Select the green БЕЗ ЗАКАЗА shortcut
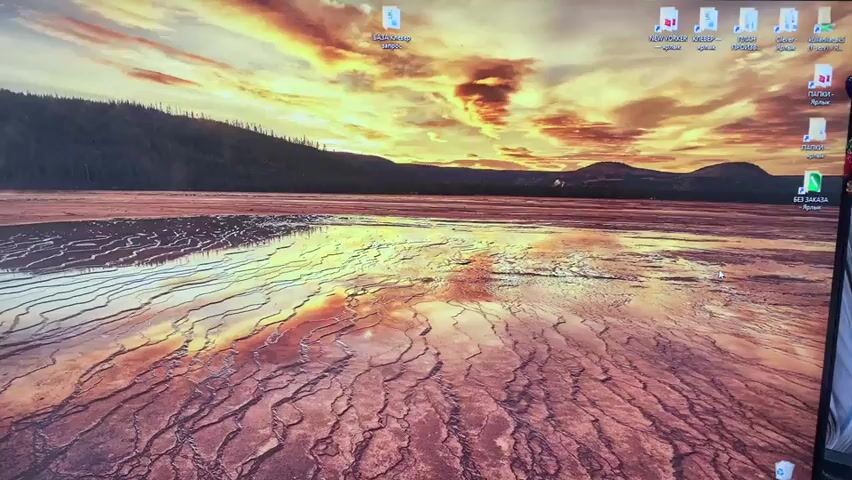Screen dimensions: 852x480 pos(811,191)
